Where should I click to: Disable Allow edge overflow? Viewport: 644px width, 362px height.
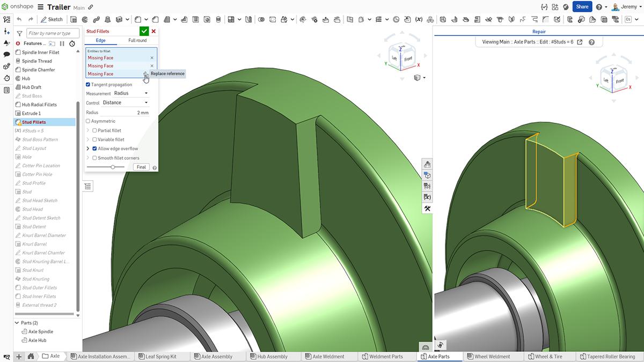[94, 149]
